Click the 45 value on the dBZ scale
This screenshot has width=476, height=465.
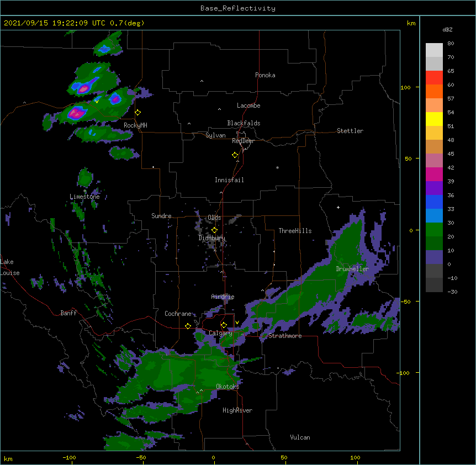point(451,154)
